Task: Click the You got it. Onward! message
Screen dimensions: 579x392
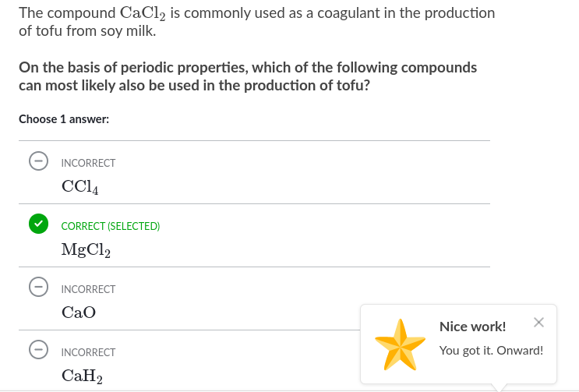Action: 491,350
